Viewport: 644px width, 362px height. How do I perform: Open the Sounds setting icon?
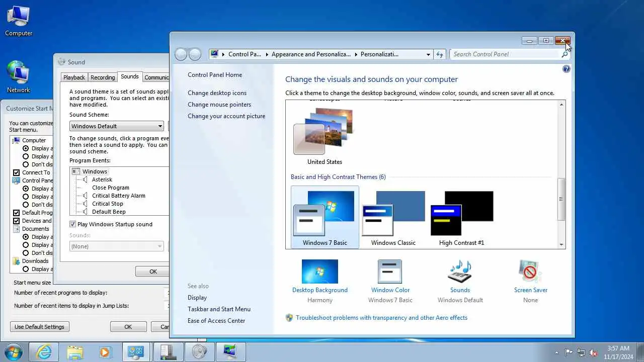pos(460,271)
